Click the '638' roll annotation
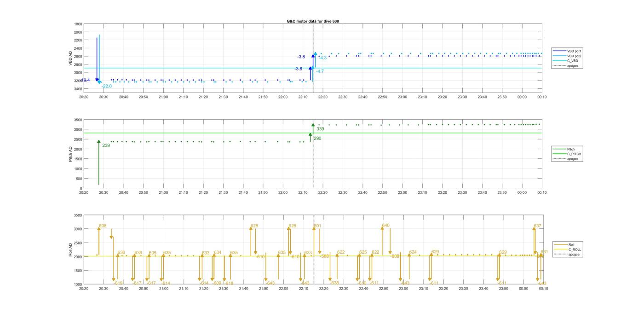This screenshot has height=319, width=644. (x=138, y=253)
